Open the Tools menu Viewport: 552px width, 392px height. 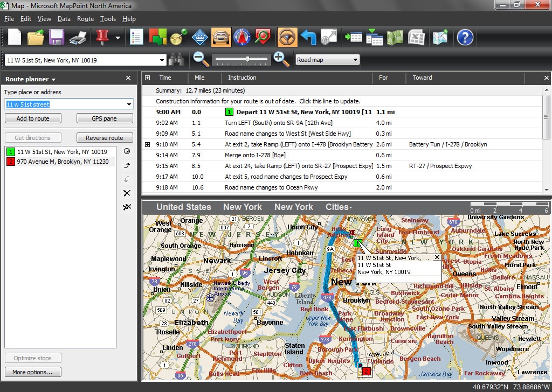108,19
